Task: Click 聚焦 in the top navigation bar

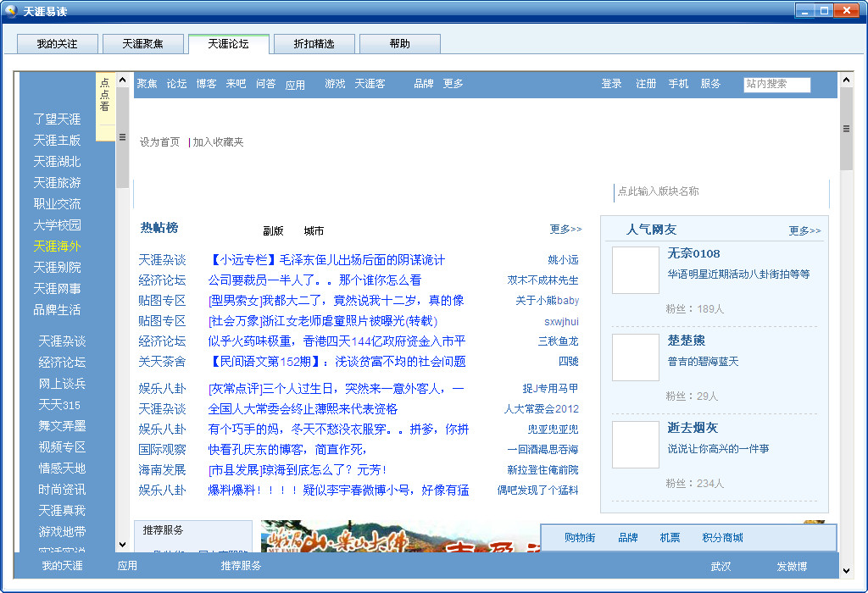Action: pos(147,84)
